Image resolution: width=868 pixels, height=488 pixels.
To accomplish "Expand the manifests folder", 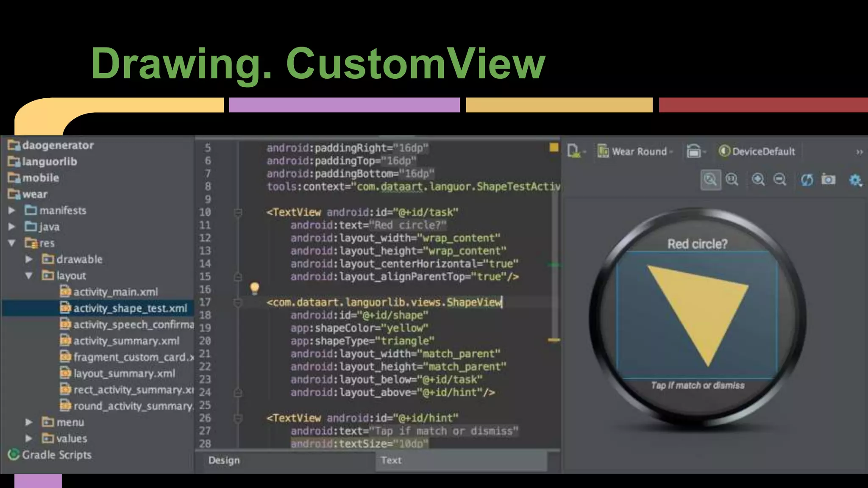I will (x=12, y=211).
